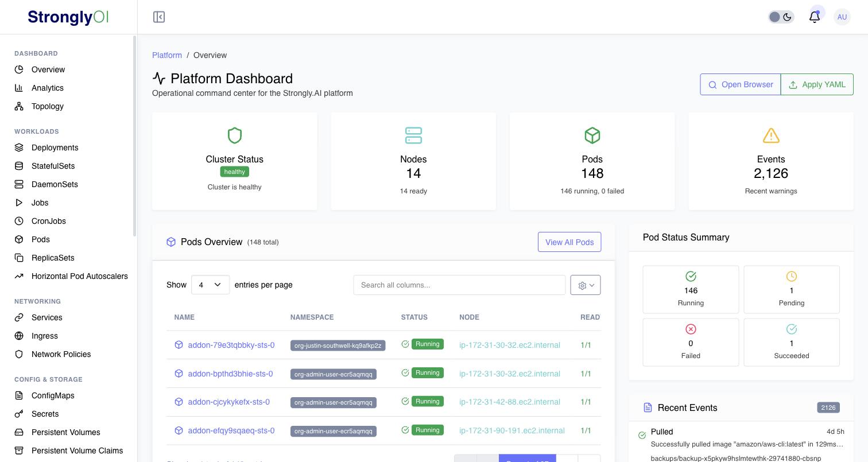
Task: Open the column settings gear dropdown
Action: point(586,285)
